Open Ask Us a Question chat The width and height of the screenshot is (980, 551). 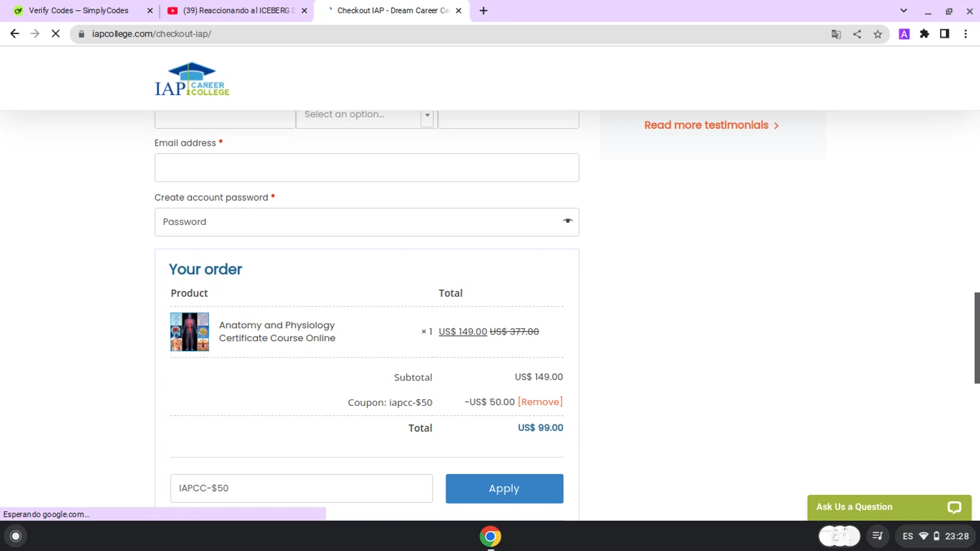coord(889,507)
